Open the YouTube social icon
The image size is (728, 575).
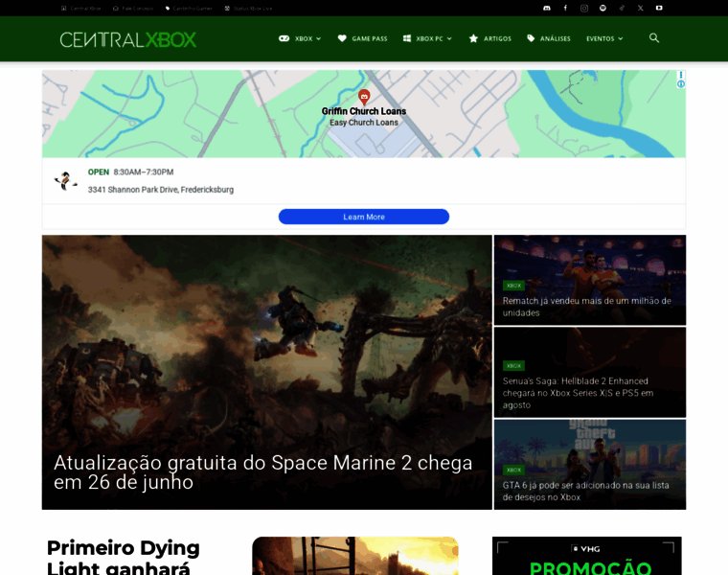659,8
